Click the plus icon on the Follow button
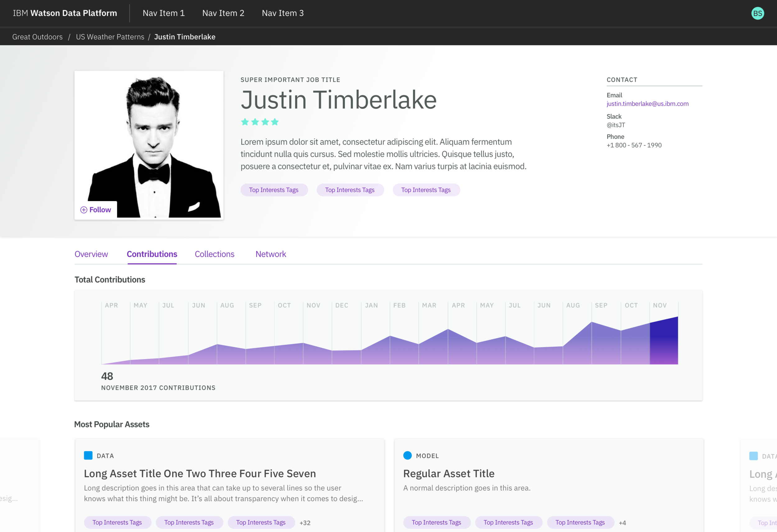The height and width of the screenshot is (532, 777). click(x=84, y=210)
